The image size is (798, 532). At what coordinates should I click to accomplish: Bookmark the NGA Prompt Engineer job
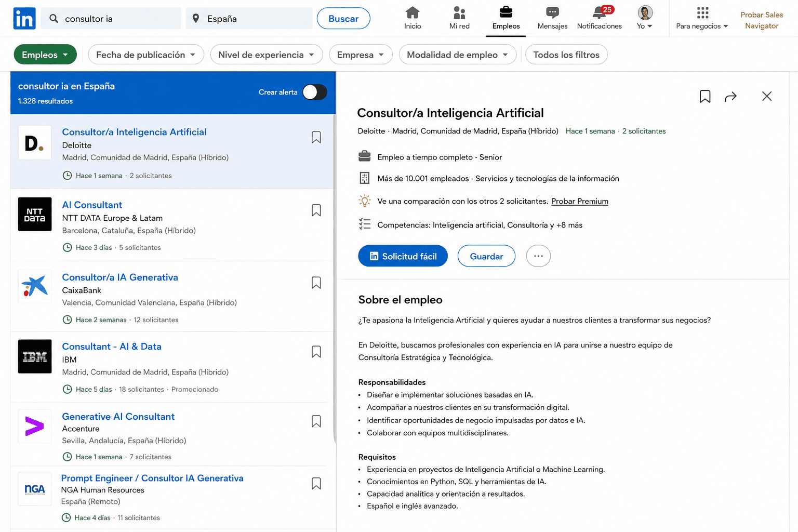tap(316, 484)
